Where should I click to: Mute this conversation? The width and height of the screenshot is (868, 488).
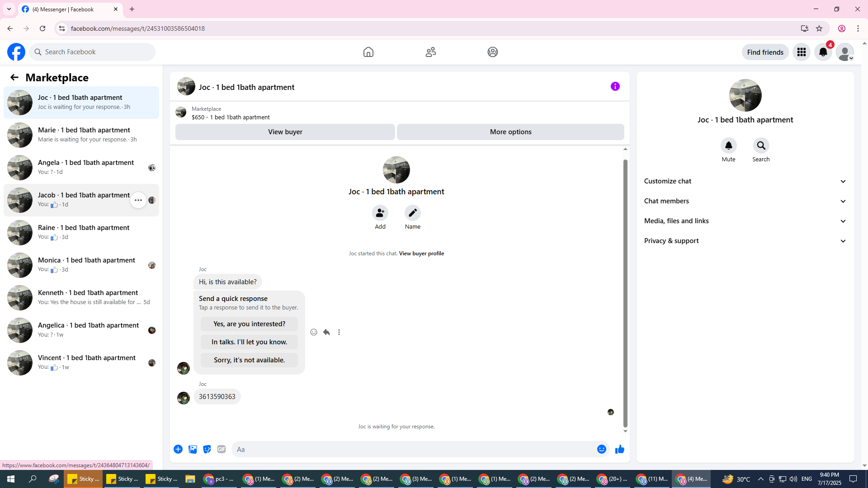[729, 145]
